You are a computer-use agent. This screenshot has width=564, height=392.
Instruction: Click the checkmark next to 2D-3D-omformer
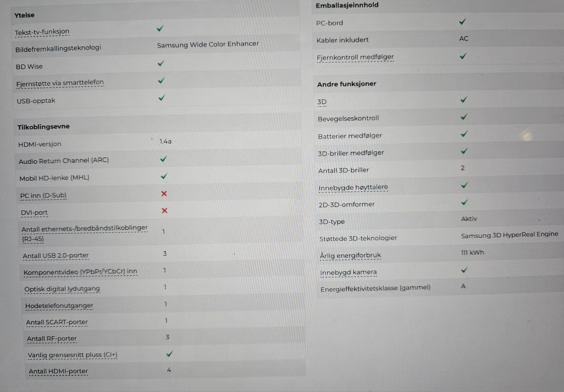point(464,202)
